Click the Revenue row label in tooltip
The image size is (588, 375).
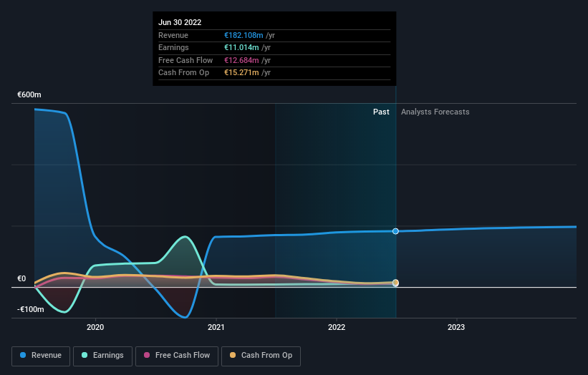coord(173,35)
